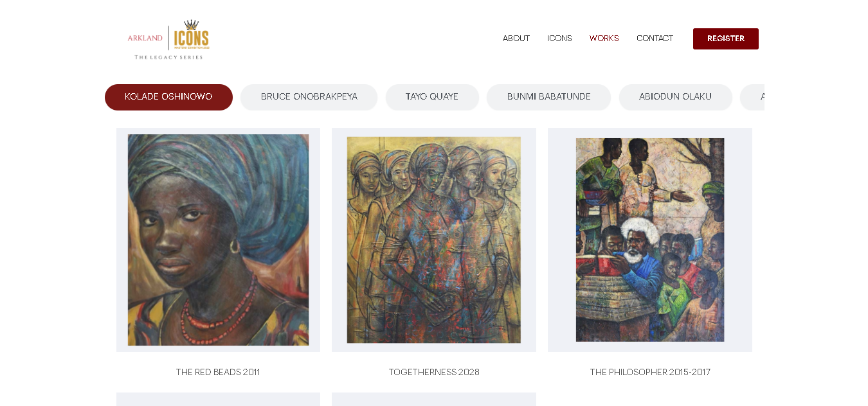Viewport: 868px width, 406px height.
Task: Open the About page
Action: [516, 39]
